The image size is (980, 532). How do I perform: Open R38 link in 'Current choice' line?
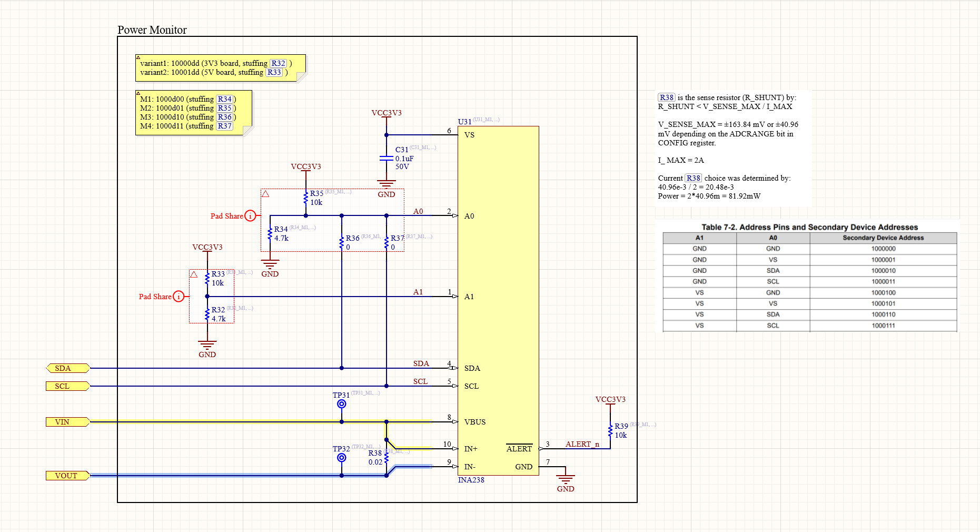694,178
